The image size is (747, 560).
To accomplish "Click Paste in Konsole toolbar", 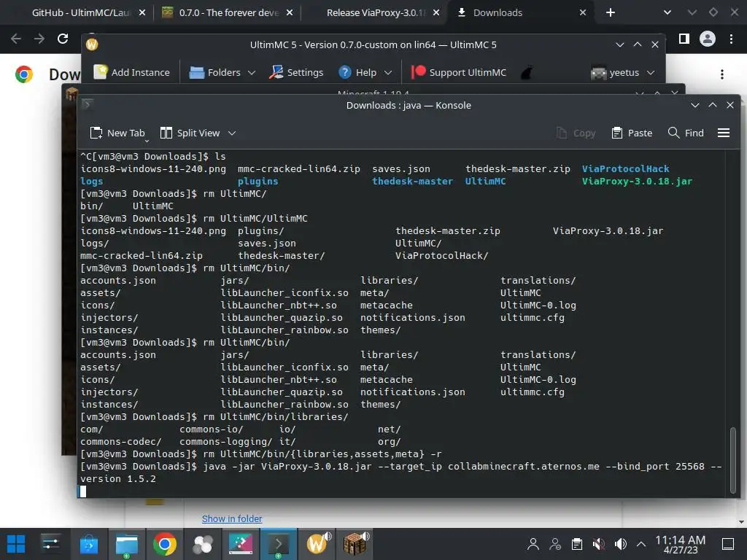I will pyautogui.click(x=632, y=133).
